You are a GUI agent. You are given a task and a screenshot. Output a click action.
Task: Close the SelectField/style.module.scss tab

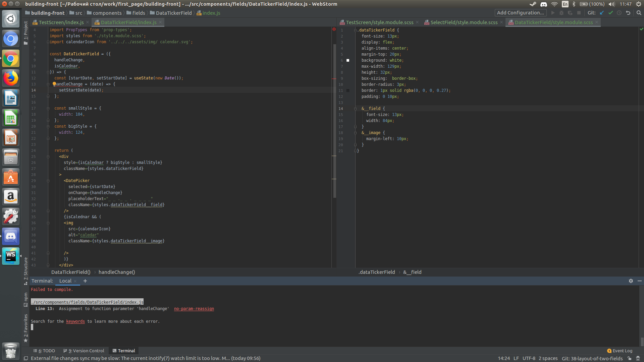click(501, 22)
